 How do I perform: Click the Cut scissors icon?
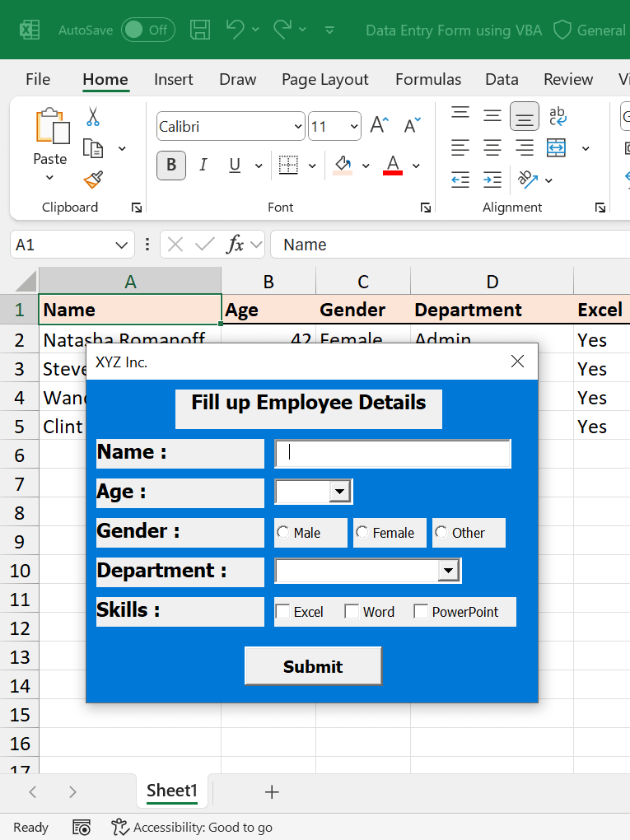(93, 117)
